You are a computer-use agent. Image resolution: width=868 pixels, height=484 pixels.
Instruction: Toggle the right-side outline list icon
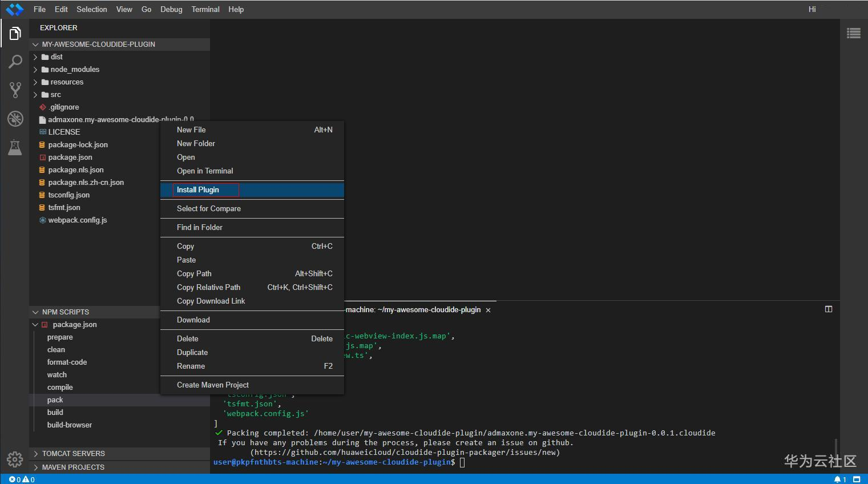click(853, 34)
